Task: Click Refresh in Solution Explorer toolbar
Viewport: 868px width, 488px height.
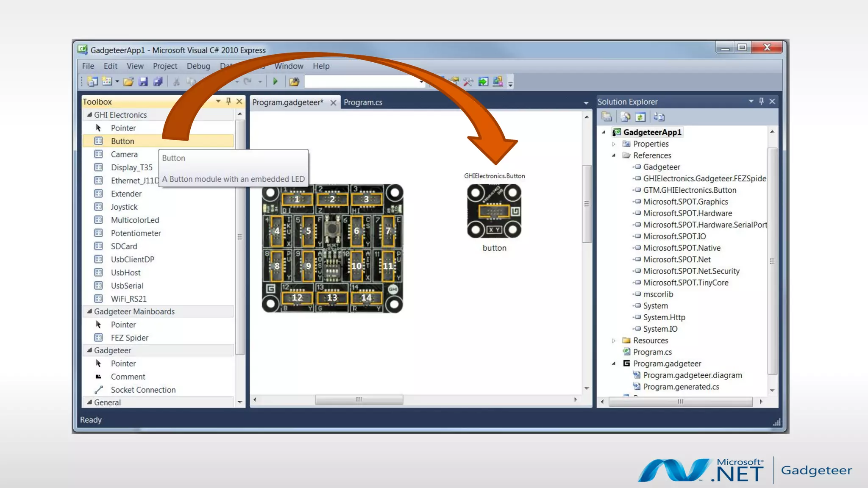Action: (640, 117)
